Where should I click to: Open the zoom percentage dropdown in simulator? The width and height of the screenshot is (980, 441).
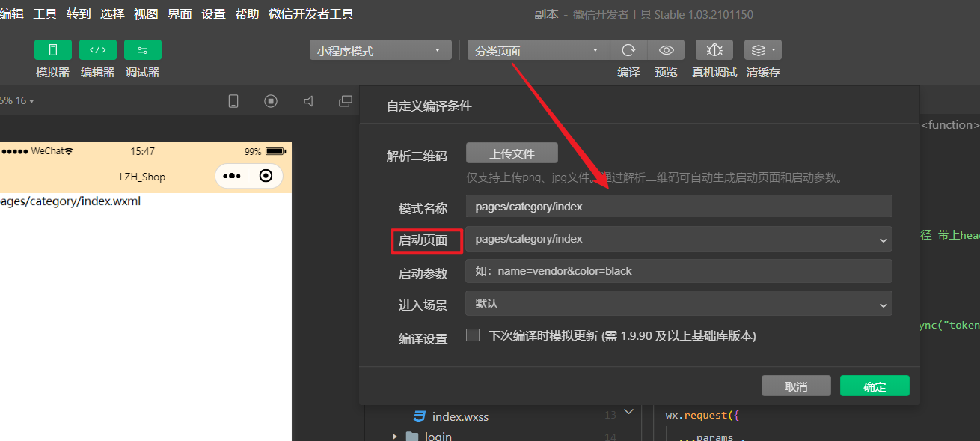[16, 100]
